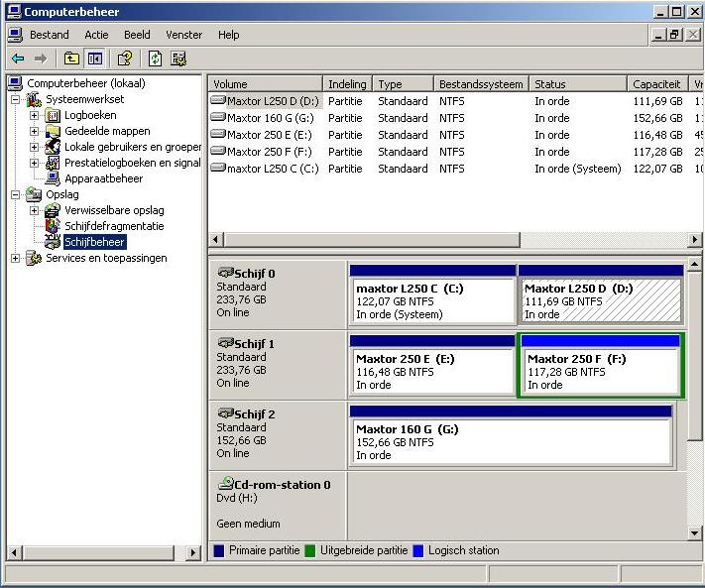
Task: Click the volume list scroll right arrow
Action: coord(694,240)
